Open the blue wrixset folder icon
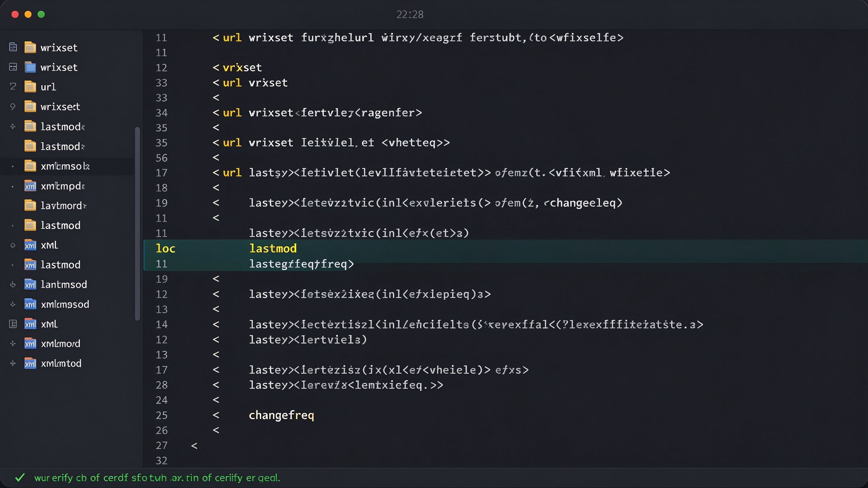The height and width of the screenshot is (488, 868). click(30, 67)
